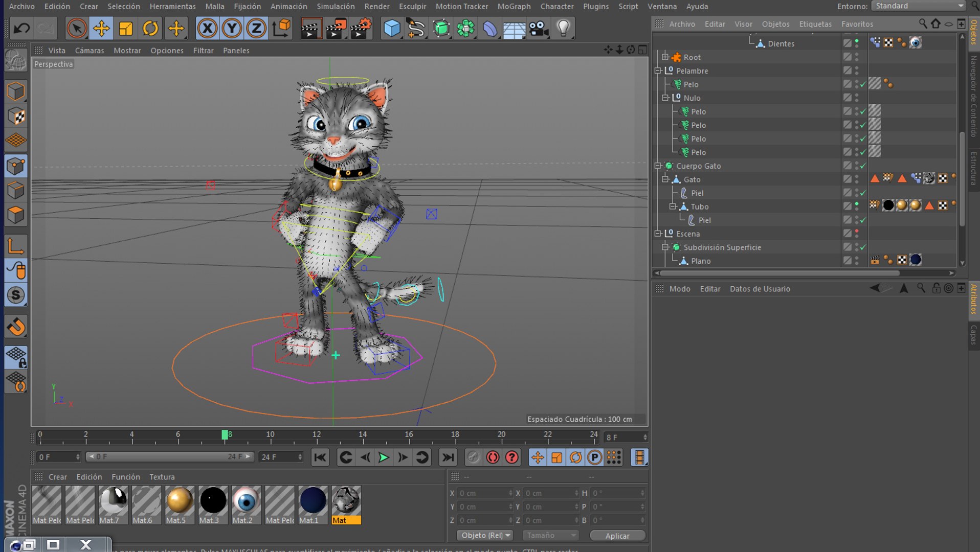Open the render settings gear clapboard
980x552 pixels.
[361, 28]
